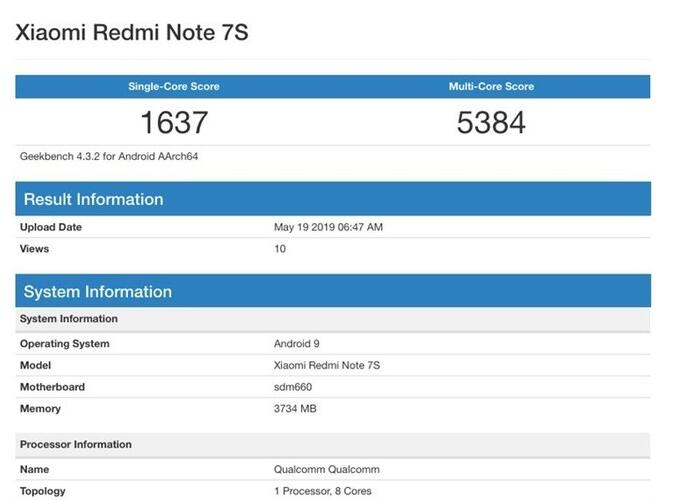Click the single-core score value 1637
The width and height of the screenshot is (676, 500).
pos(173,123)
